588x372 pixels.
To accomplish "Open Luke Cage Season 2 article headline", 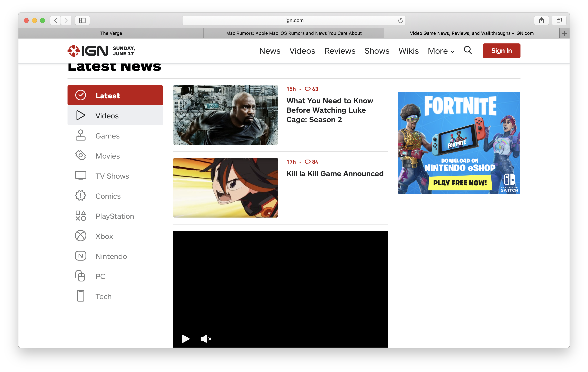I will [330, 110].
